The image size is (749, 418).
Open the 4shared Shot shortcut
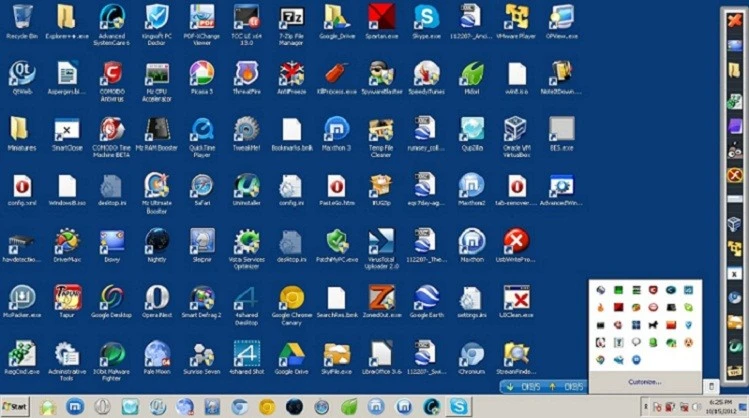[246, 357]
